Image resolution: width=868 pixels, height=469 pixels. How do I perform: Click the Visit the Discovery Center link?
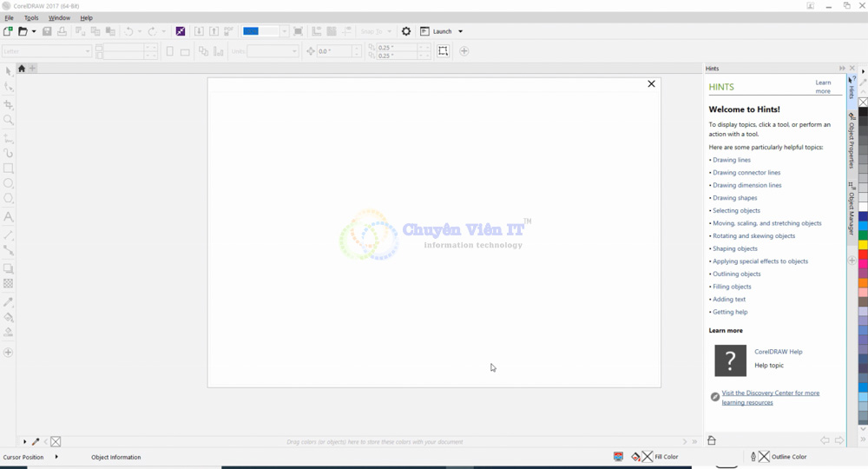point(771,398)
